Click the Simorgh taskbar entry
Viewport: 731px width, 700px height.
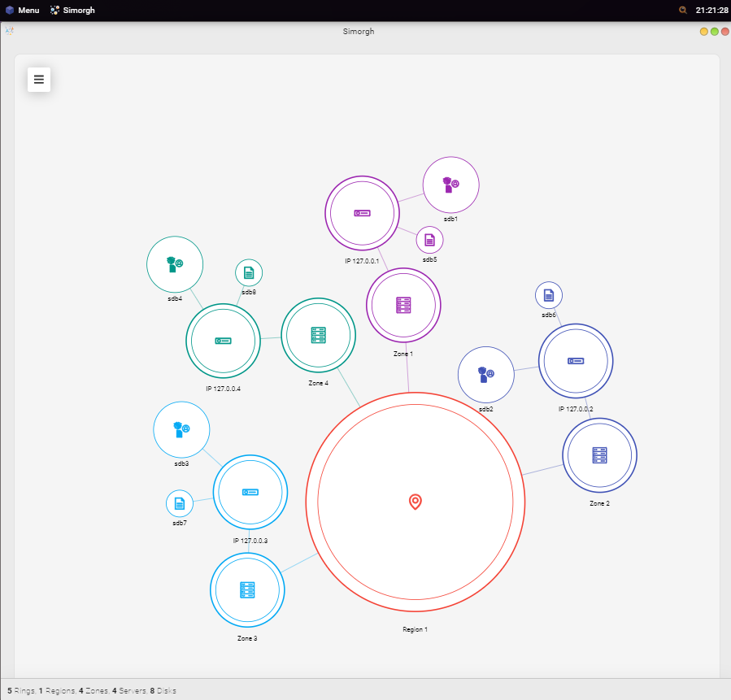click(x=72, y=11)
